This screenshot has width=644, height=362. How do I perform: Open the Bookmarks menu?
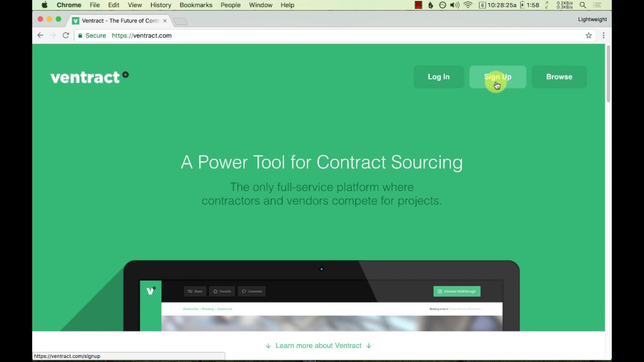[x=196, y=5]
